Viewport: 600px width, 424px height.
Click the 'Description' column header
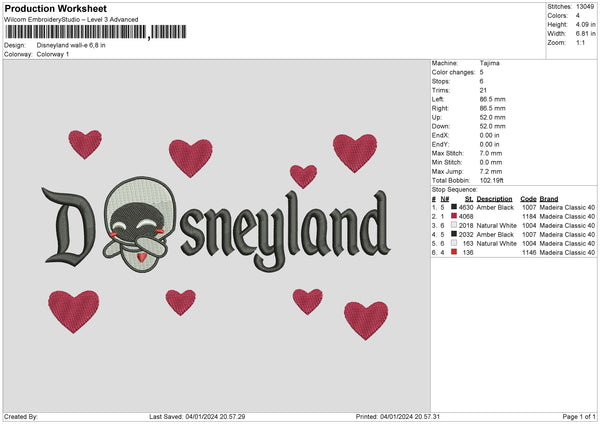click(x=494, y=199)
